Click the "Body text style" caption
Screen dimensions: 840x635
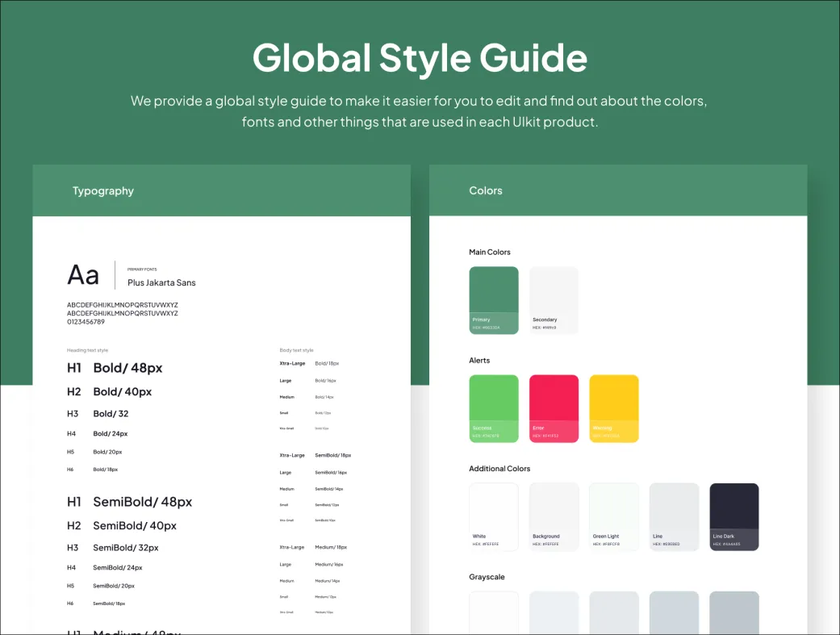[x=296, y=350]
